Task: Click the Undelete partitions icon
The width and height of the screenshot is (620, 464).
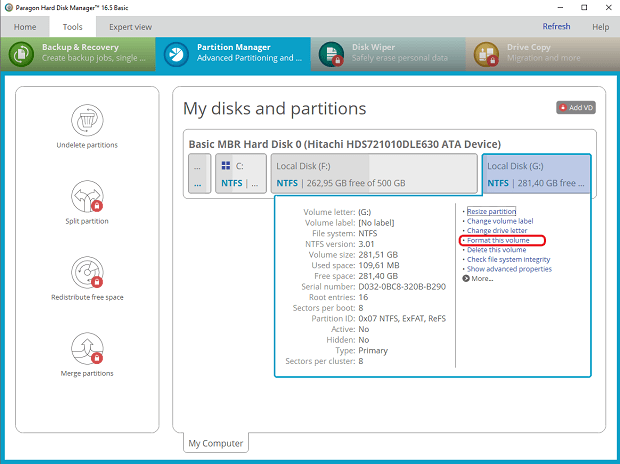Action: 87,120
